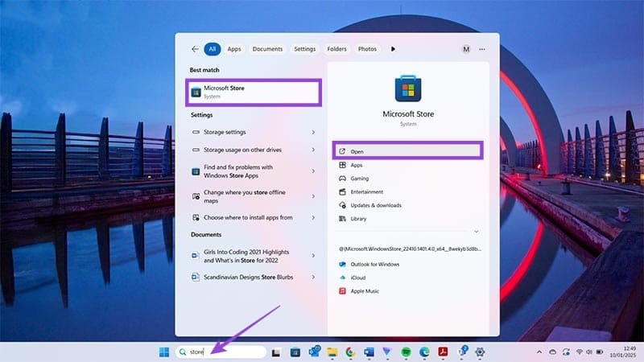Viewport: 644px width, 362px height.
Task: Open Settings gear on the taskbar
Action: point(480,352)
